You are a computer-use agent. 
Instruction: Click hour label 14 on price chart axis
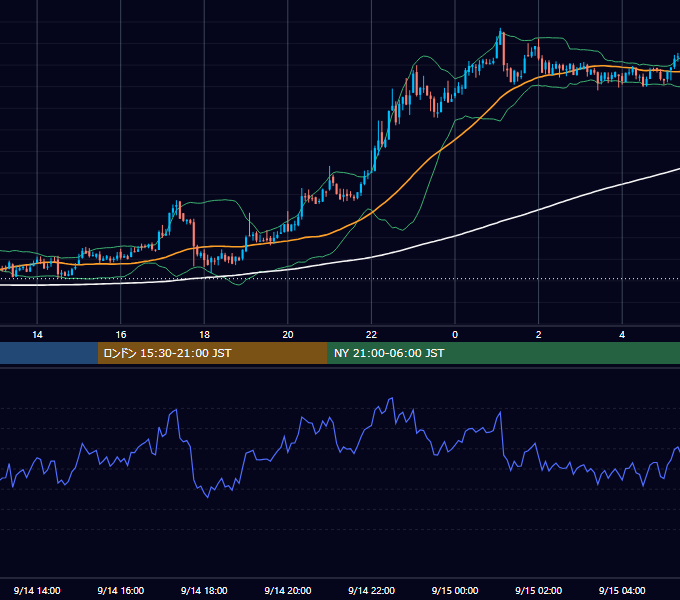coord(37,335)
